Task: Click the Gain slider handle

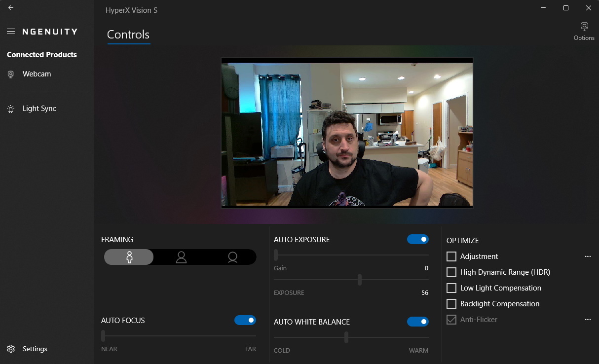Action: [x=276, y=255]
